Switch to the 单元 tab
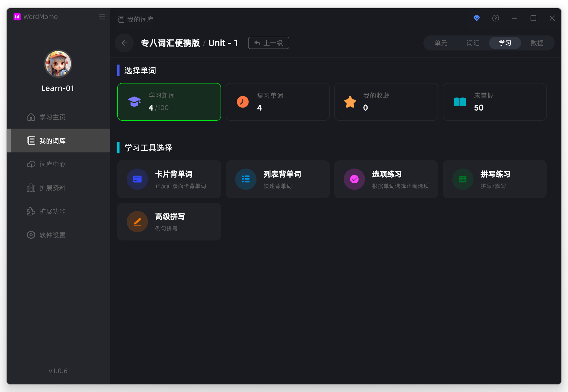Viewport: 568px width, 392px height. click(441, 43)
